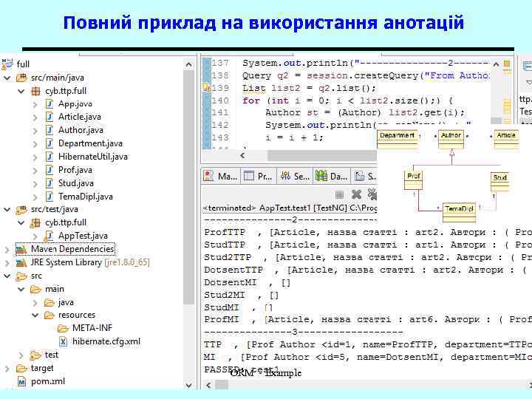This screenshot has width=532, height=399.
Task: Click the terminated AppTest.test1 console header
Action: tap(290, 208)
